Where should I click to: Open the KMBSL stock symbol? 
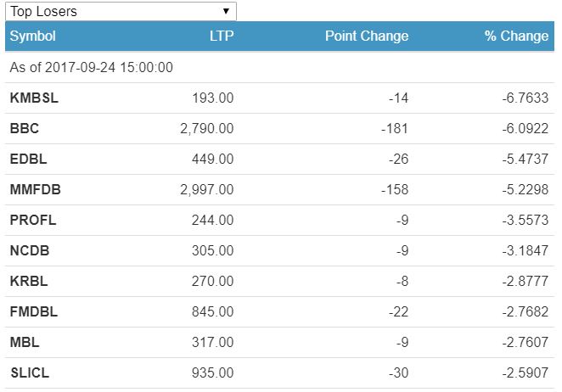34,98
